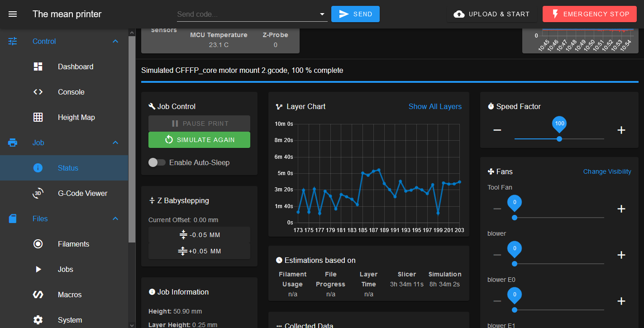The height and width of the screenshot is (328, 644).
Task: Open the hamburger navigation menu
Action: (13, 14)
